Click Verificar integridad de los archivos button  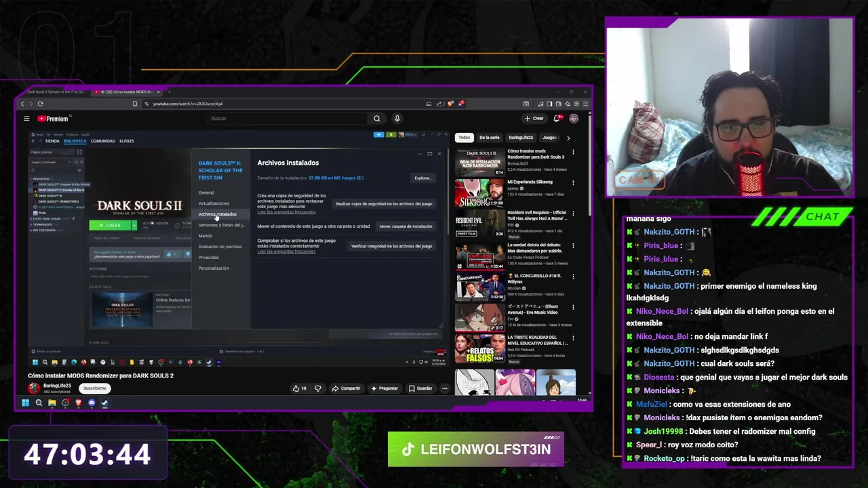[391, 246]
